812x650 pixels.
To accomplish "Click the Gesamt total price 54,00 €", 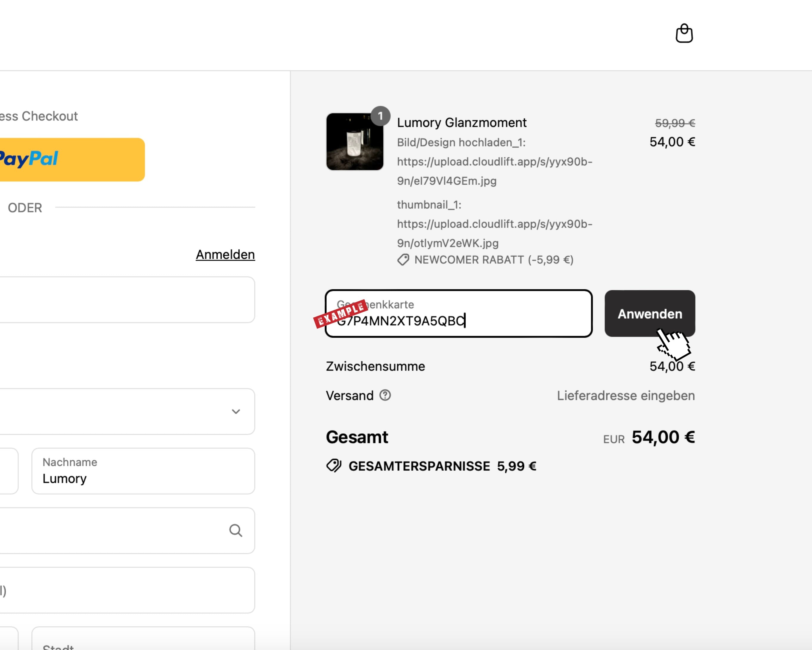I will 663,437.
